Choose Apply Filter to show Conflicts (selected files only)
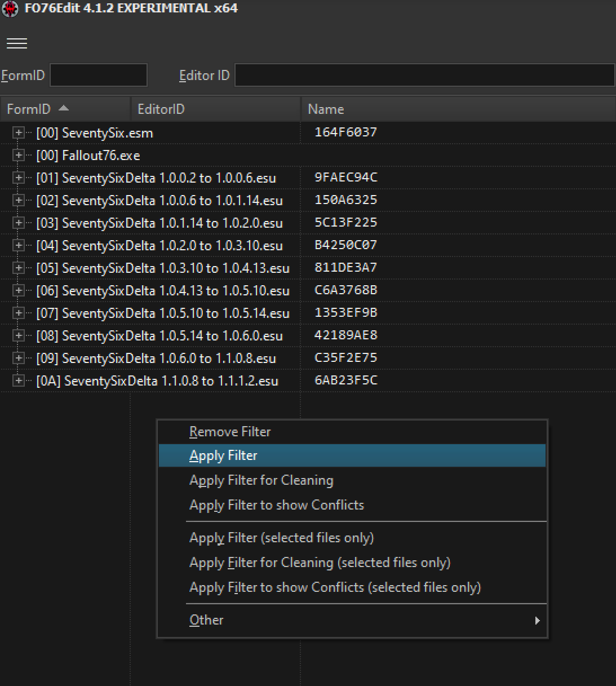 point(352,587)
